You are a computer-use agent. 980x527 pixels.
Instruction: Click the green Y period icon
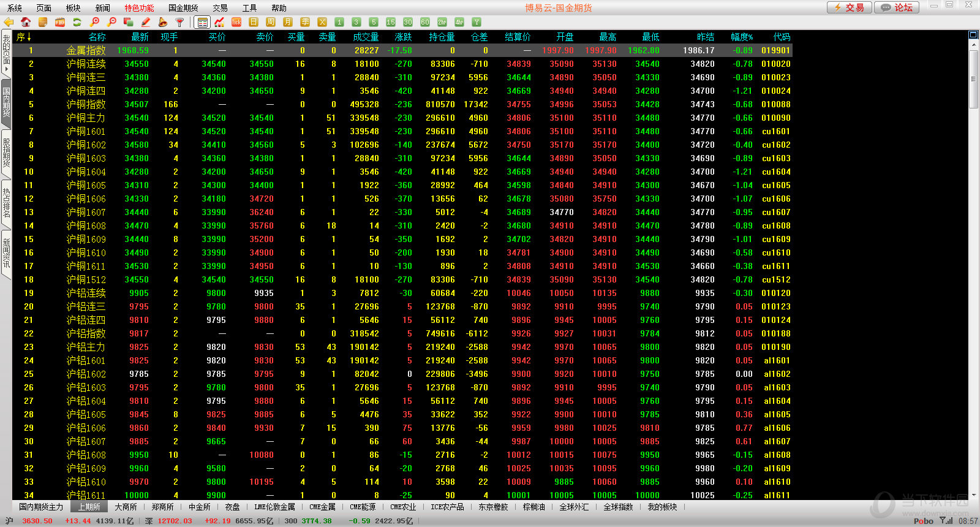(x=477, y=22)
